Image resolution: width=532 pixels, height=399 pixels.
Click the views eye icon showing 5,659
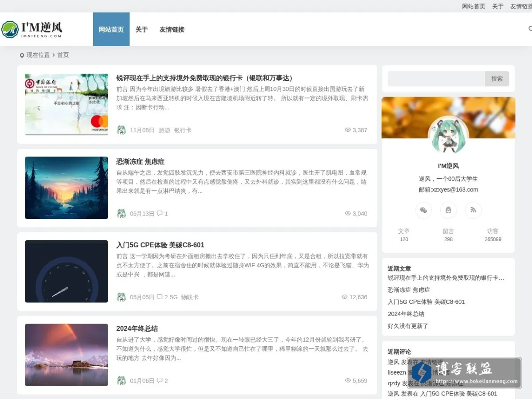click(348, 380)
